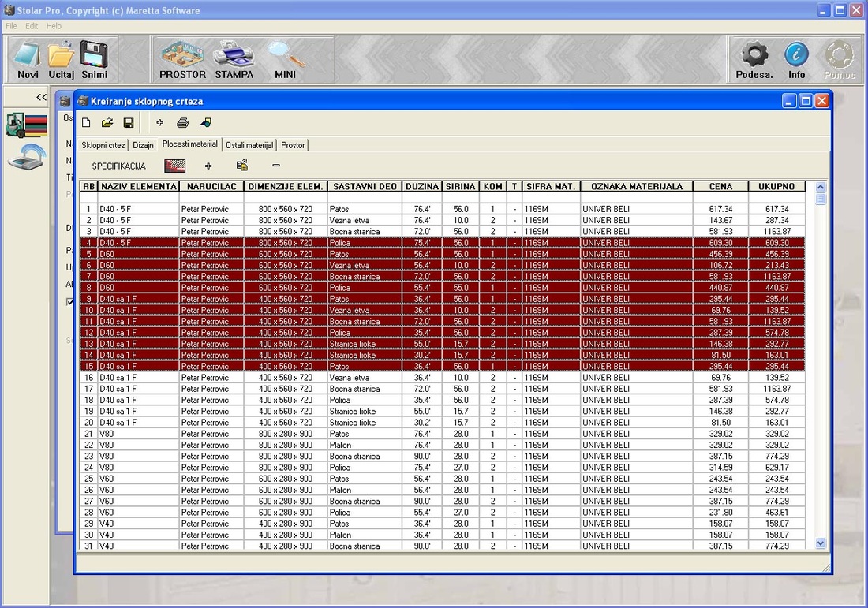Viewport: 868px width, 608px height.
Task: Click the scanner icon in the left sidebar
Action: pos(26,156)
